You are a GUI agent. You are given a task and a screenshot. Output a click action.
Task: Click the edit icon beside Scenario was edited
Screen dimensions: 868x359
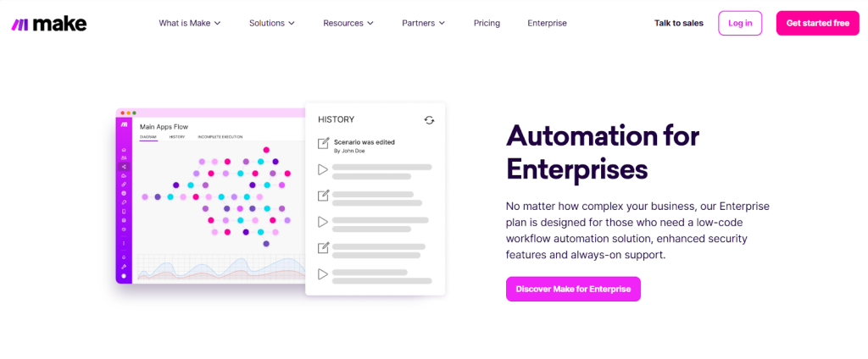323,144
